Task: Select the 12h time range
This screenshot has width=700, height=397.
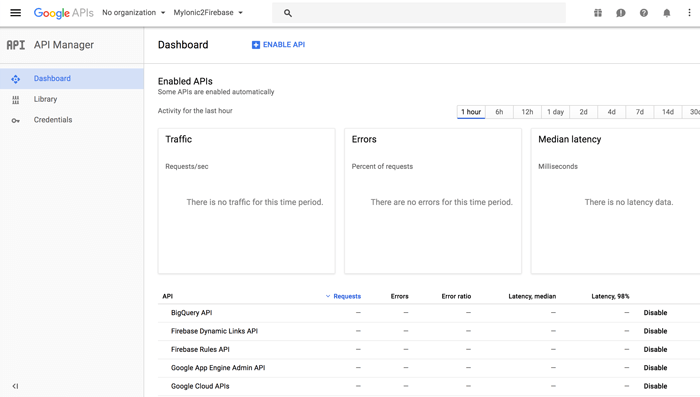Action: click(527, 112)
